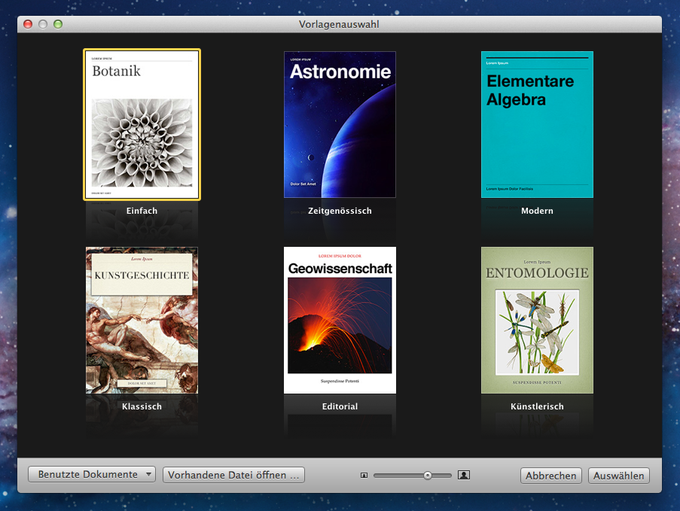Image resolution: width=680 pixels, height=511 pixels.
Task: Choose the Geowissenschaft template thumbnail
Action: pos(340,321)
